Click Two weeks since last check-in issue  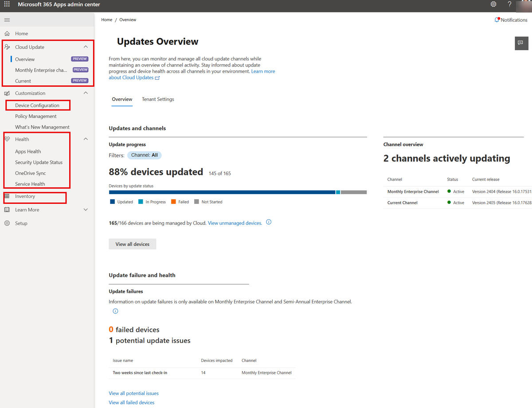click(140, 373)
